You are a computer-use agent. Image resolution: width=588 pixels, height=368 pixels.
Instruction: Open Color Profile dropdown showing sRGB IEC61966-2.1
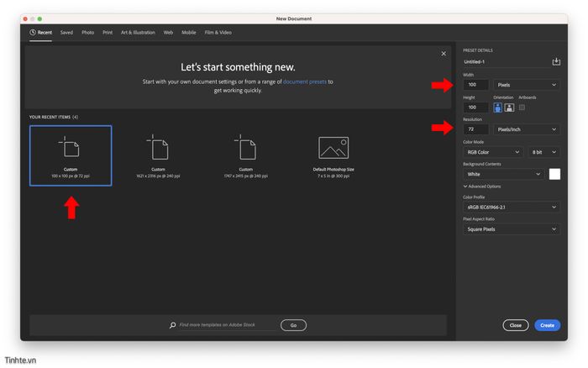click(x=512, y=207)
